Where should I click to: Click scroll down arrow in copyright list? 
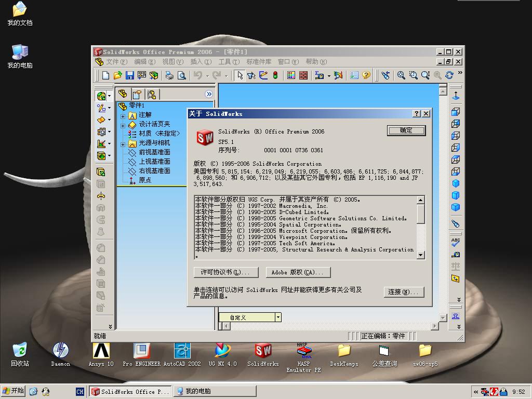tap(421, 255)
